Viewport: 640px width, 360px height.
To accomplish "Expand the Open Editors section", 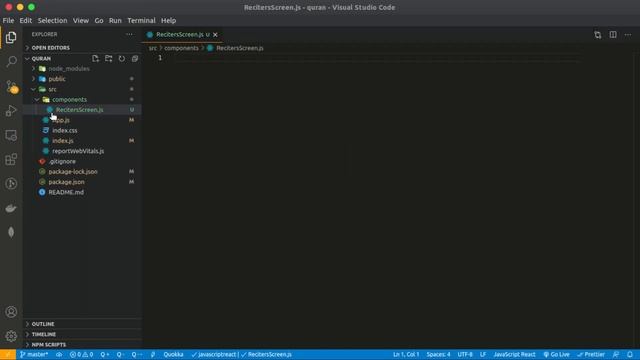I will pyautogui.click(x=51, y=48).
